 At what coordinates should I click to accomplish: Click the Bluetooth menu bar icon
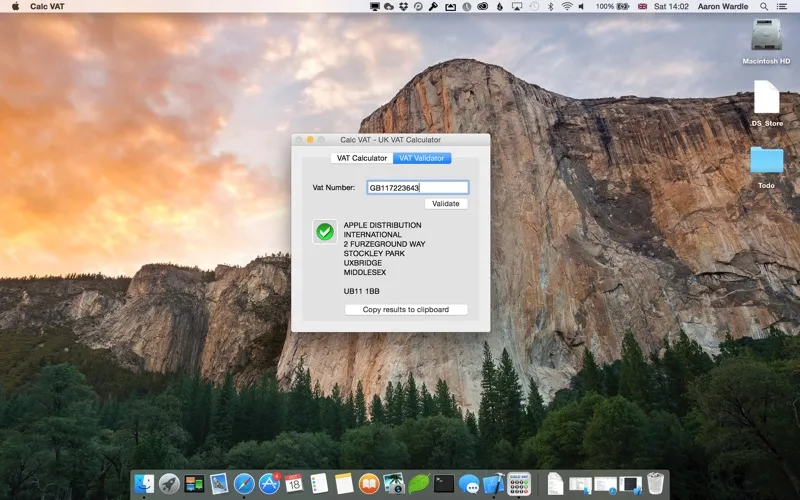click(x=550, y=7)
